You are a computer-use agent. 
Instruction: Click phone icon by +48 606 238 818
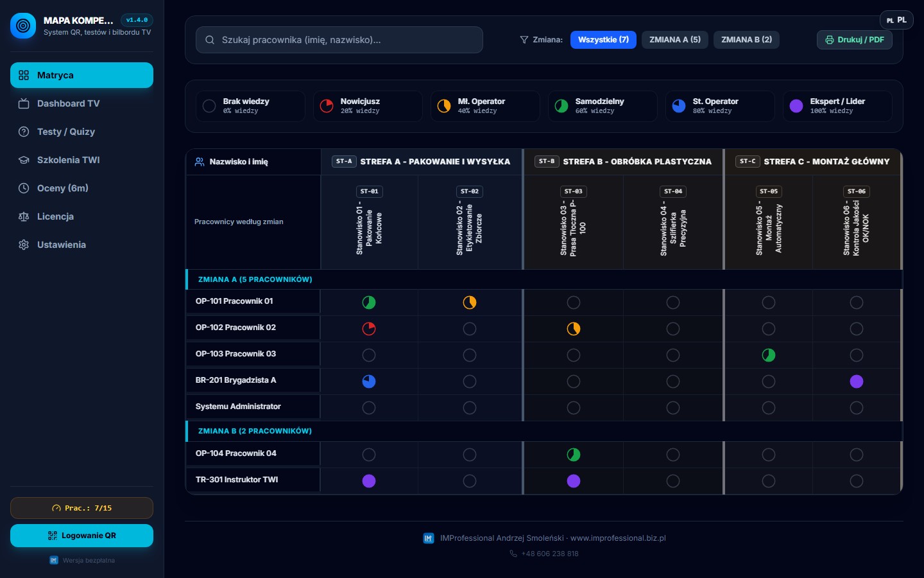[513, 554]
